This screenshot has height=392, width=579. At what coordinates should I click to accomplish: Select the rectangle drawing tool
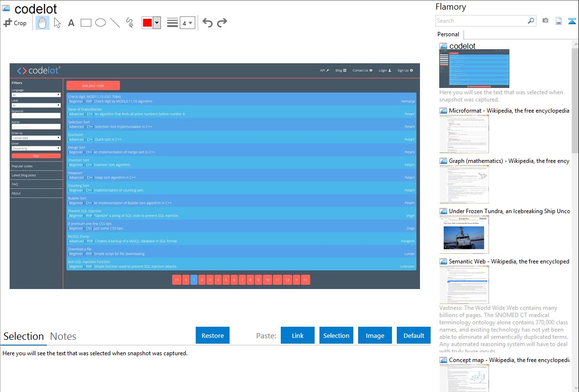pyautogui.click(x=86, y=23)
